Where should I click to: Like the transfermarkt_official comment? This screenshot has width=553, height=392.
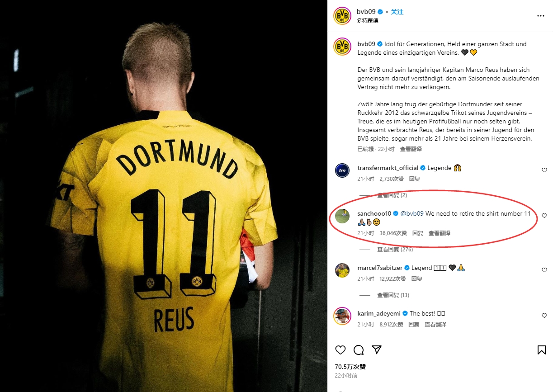pyautogui.click(x=544, y=170)
